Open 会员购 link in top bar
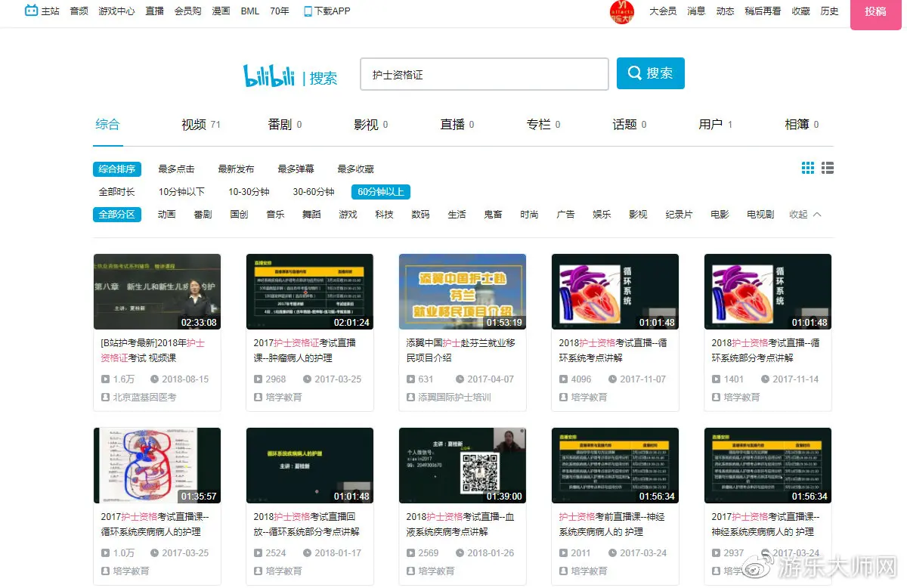Viewport: 907px width, 588px height. pyautogui.click(x=187, y=11)
